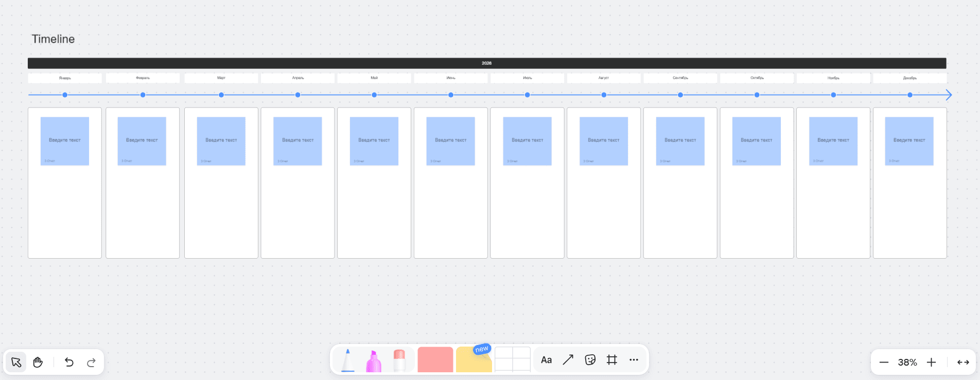Select the pen drawing tool
The width and height of the screenshot is (980, 380).
[348, 360]
